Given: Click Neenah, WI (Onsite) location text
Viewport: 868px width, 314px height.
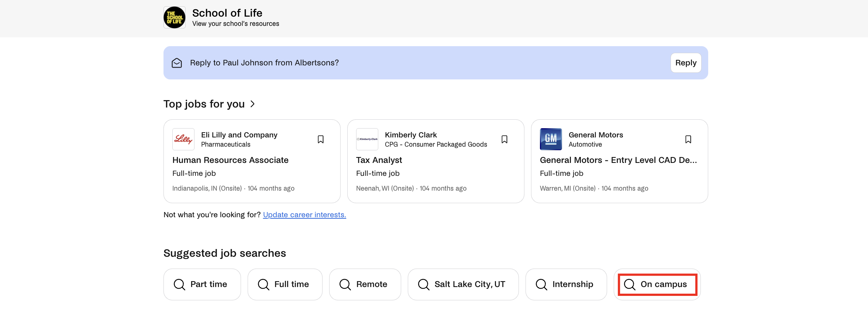Looking at the screenshot, I should click(385, 188).
